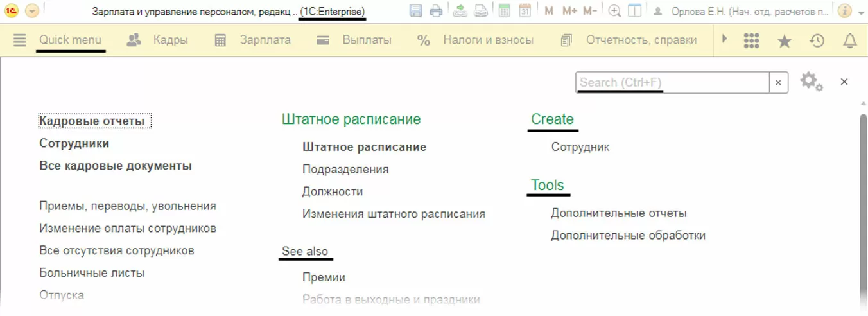This screenshot has width=868, height=316.
Task: Open the History clock icon
Action: (x=817, y=40)
